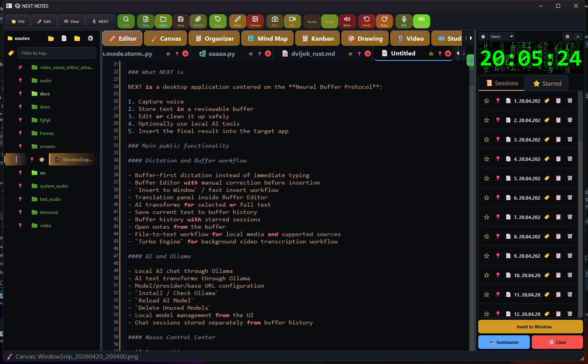Click new file icon in noutes header
Image resolution: width=588 pixels, height=364 pixels.
coord(64,38)
